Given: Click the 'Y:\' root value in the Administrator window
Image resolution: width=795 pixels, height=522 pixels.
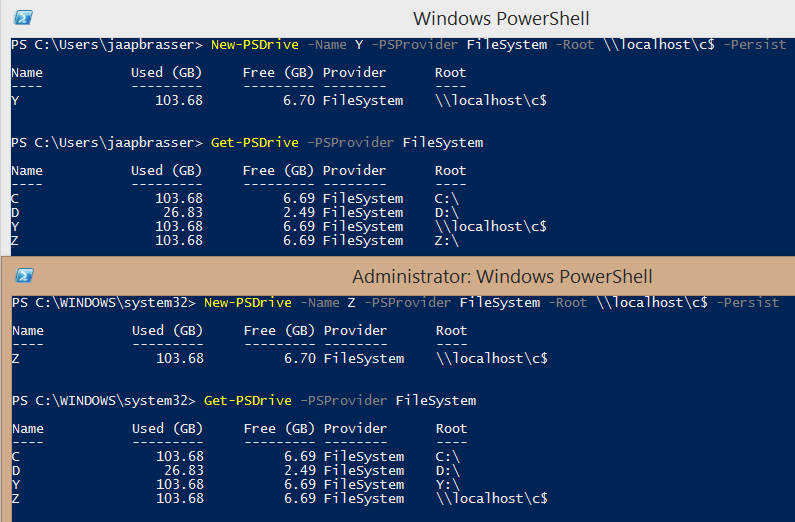Looking at the screenshot, I should (x=447, y=484).
